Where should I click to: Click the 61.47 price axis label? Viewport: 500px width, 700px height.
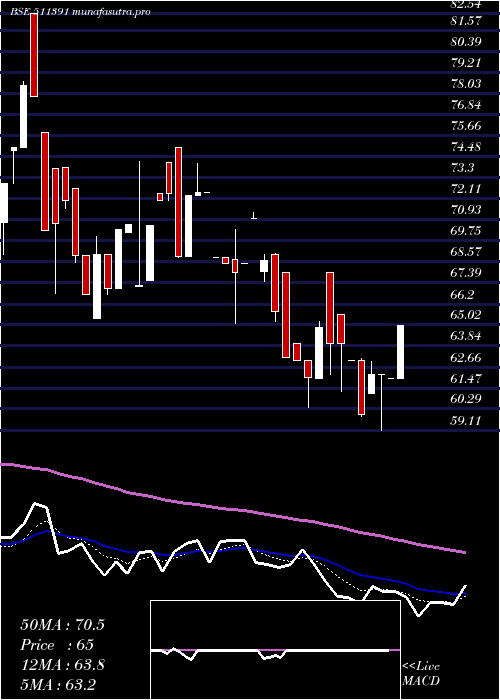(467, 379)
